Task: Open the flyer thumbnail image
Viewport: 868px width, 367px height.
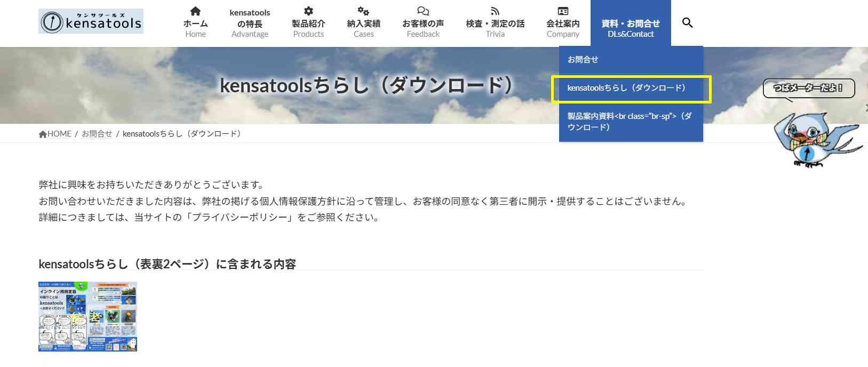Action: pyautogui.click(x=87, y=316)
